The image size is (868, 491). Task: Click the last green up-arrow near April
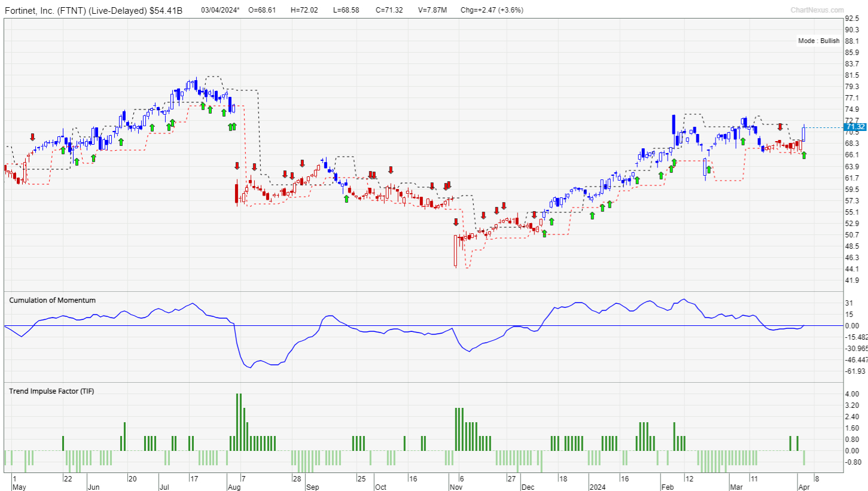pos(804,155)
